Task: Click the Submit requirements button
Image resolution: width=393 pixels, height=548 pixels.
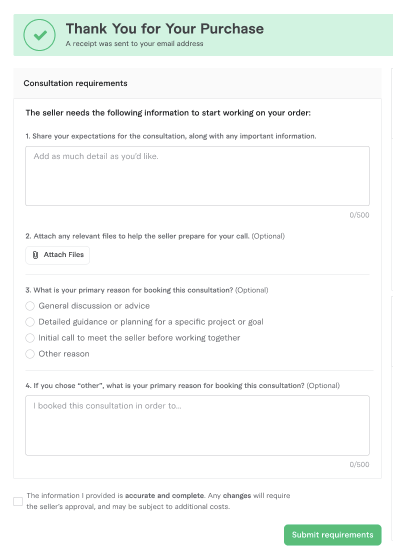Action: point(333,535)
